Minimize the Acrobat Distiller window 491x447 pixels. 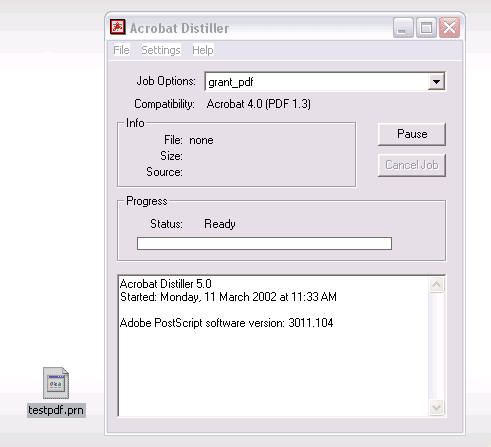click(403, 27)
